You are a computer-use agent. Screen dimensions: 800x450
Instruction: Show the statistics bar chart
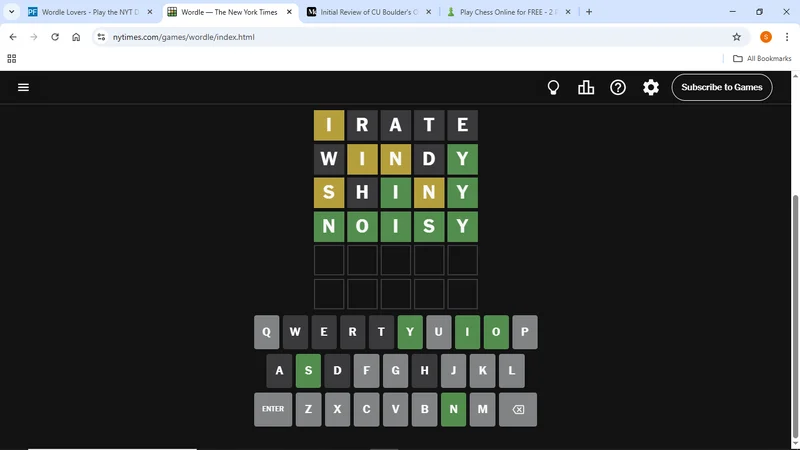[x=586, y=87]
